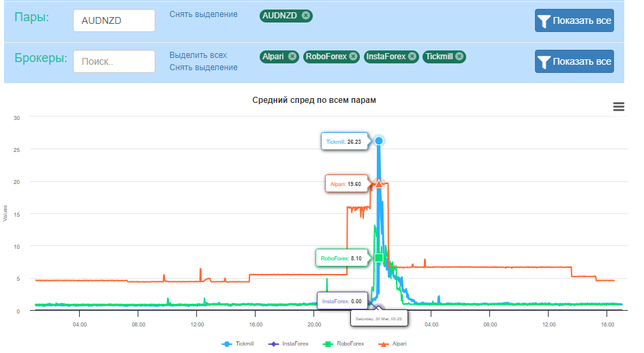Remove the InstaForex broker tag
Screen dimensions: 644x353
point(412,57)
